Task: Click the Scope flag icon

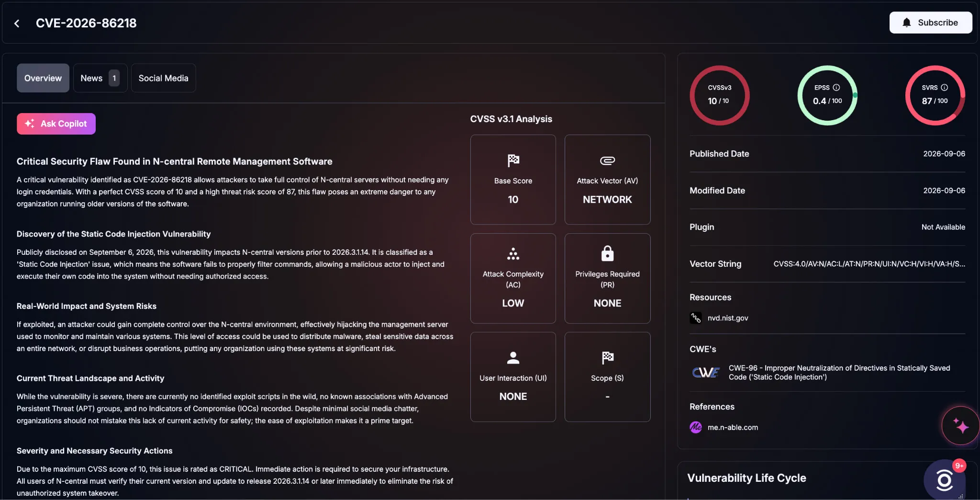Action: (607, 357)
